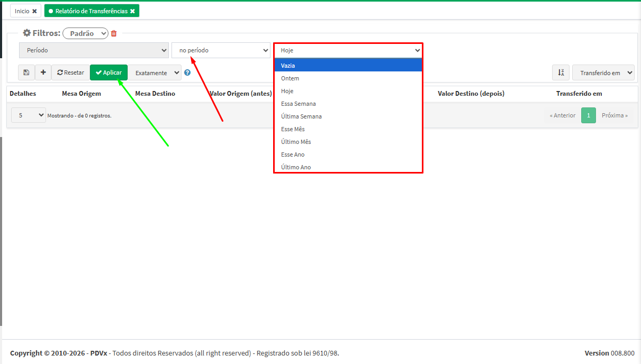Viewport: 641px width, 364px height.
Task: Click the blue help question mark icon
Action: (187, 72)
